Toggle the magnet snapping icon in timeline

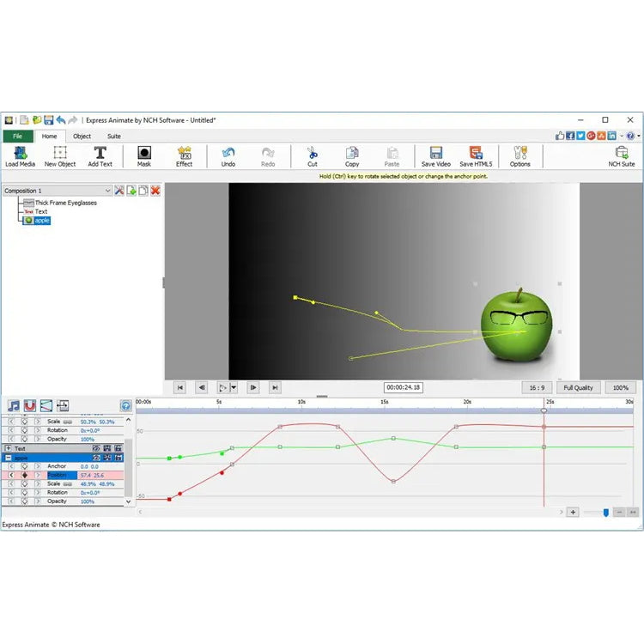[x=29, y=405]
